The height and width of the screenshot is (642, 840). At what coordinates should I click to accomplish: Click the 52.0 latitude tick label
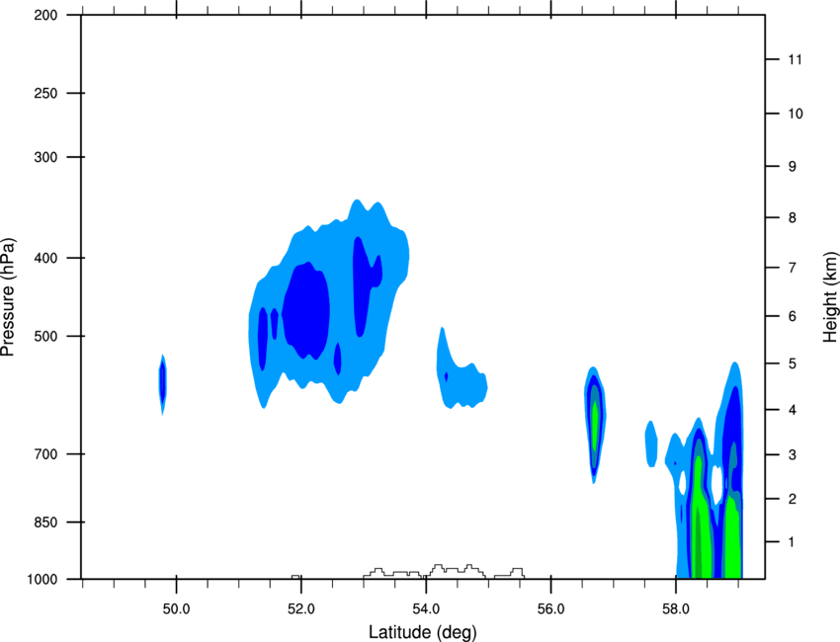click(x=301, y=609)
